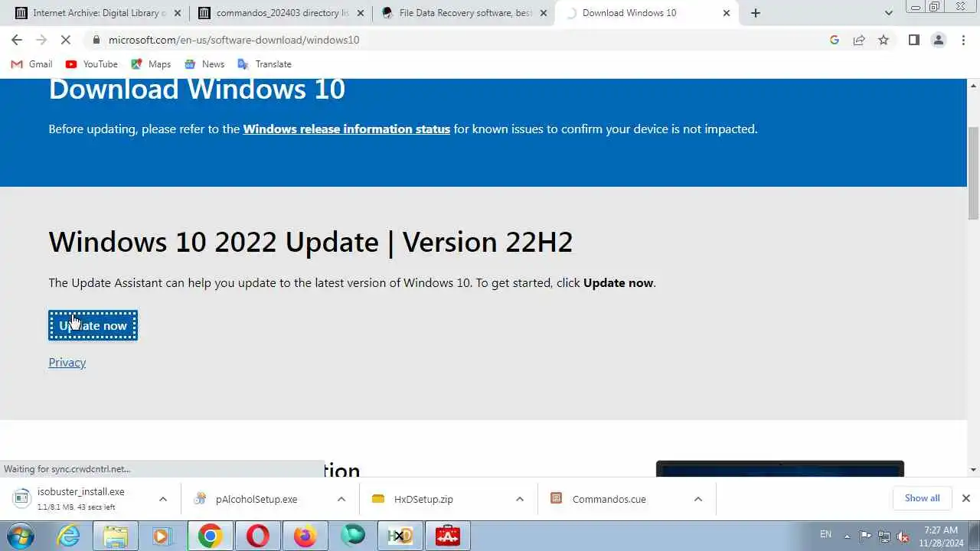Click scrollbar down arrow
The image size is (980, 551).
tap(973, 469)
